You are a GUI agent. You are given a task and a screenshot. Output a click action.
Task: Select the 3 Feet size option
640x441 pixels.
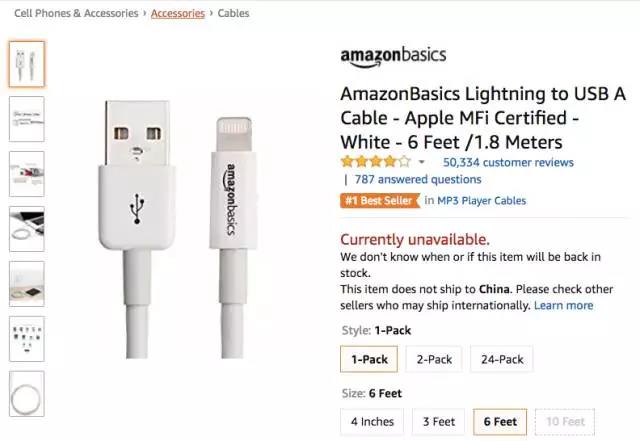point(438,421)
